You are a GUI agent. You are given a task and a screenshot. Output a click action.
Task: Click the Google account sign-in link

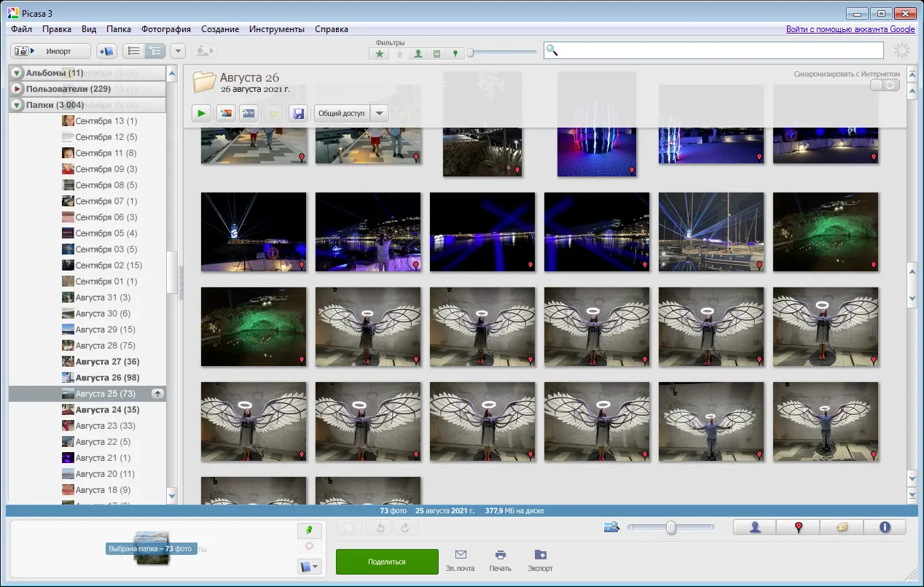(850, 29)
